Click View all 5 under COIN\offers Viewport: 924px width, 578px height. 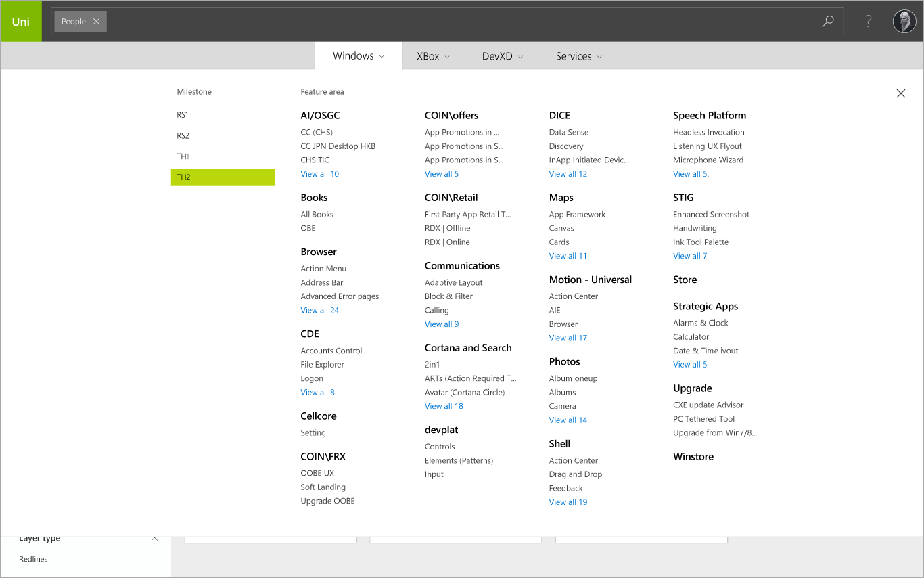(442, 174)
